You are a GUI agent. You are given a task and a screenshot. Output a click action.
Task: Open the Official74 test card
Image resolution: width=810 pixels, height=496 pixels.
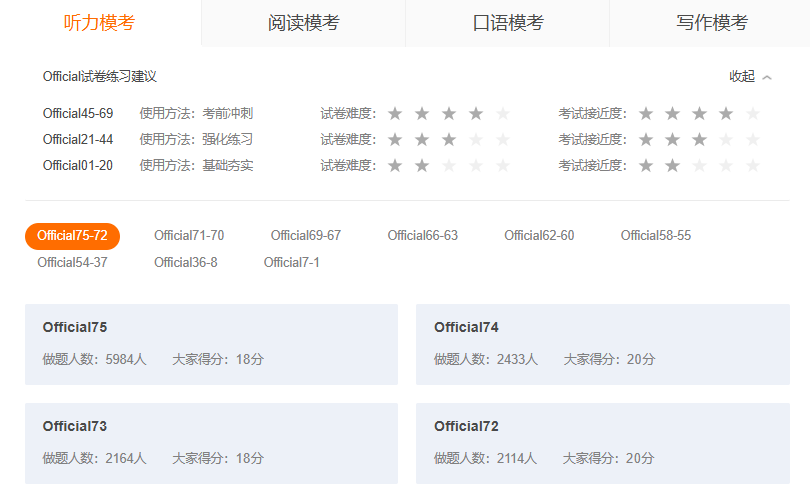coord(602,344)
